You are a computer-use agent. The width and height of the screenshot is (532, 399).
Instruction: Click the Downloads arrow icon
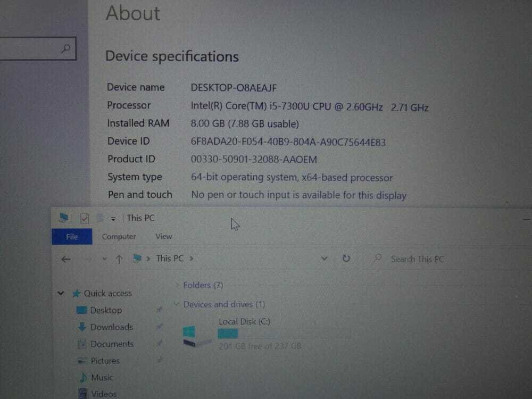pyautogui.click(x=82, y=327)
